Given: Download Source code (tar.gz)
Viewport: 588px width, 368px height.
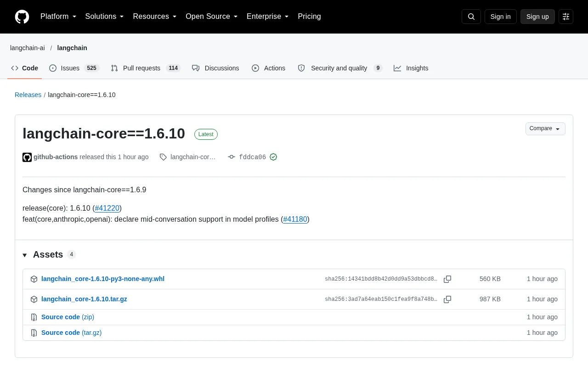Looking at the screenshot, I should tap(71, 333).
